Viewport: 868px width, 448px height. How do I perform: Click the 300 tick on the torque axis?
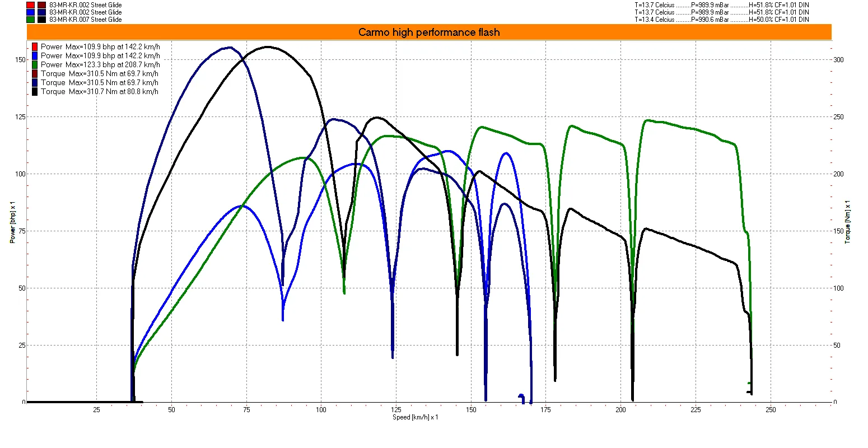(x=839, y=59)
